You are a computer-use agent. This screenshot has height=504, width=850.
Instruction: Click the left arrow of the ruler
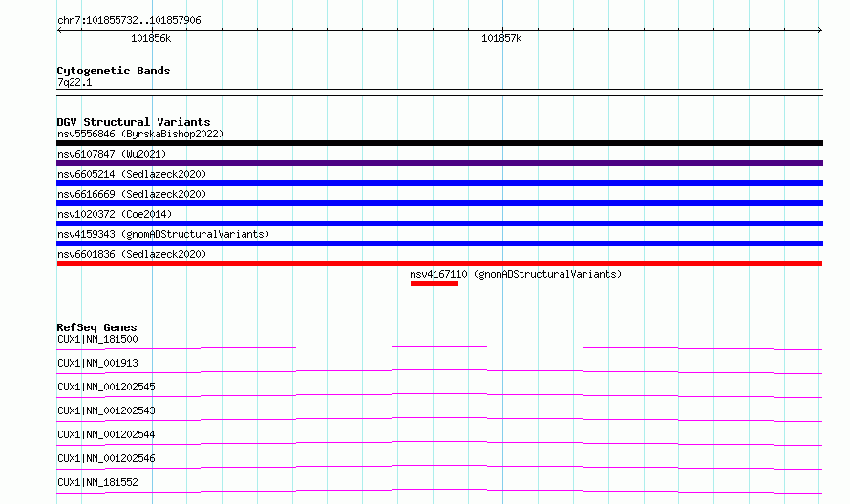pos(59,31)
